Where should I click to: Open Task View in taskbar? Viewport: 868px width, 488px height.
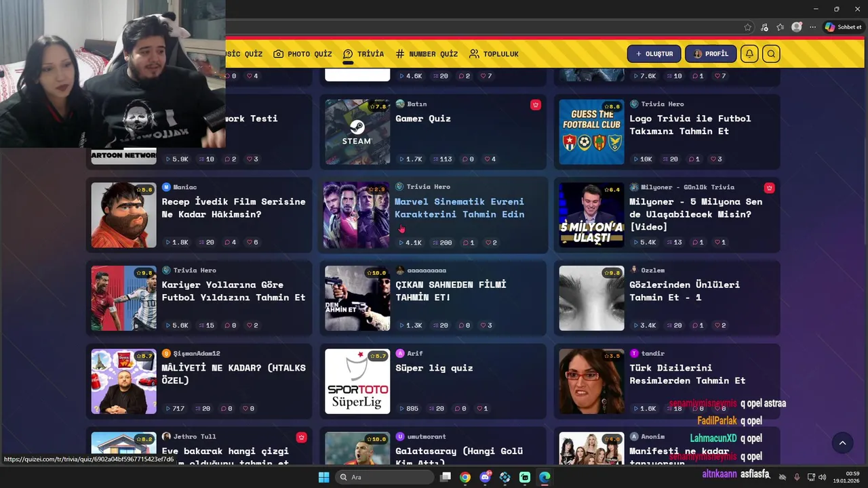pyautogui.click(x=445, y=477)
